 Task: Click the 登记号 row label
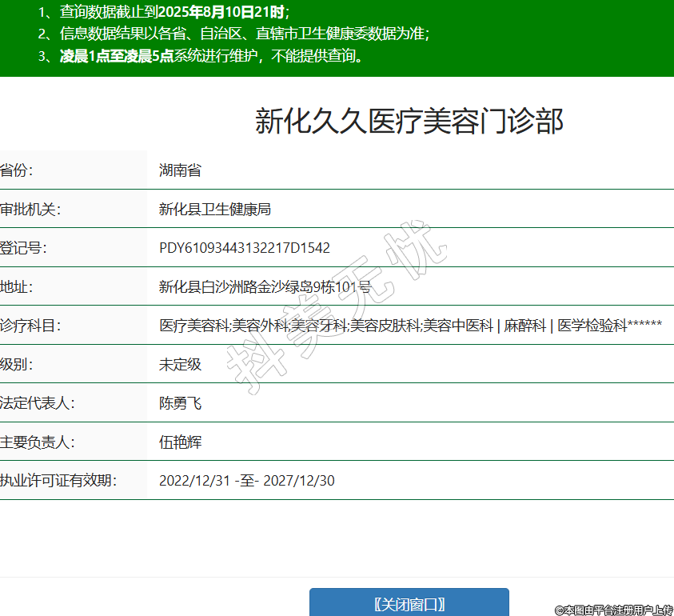23,248
